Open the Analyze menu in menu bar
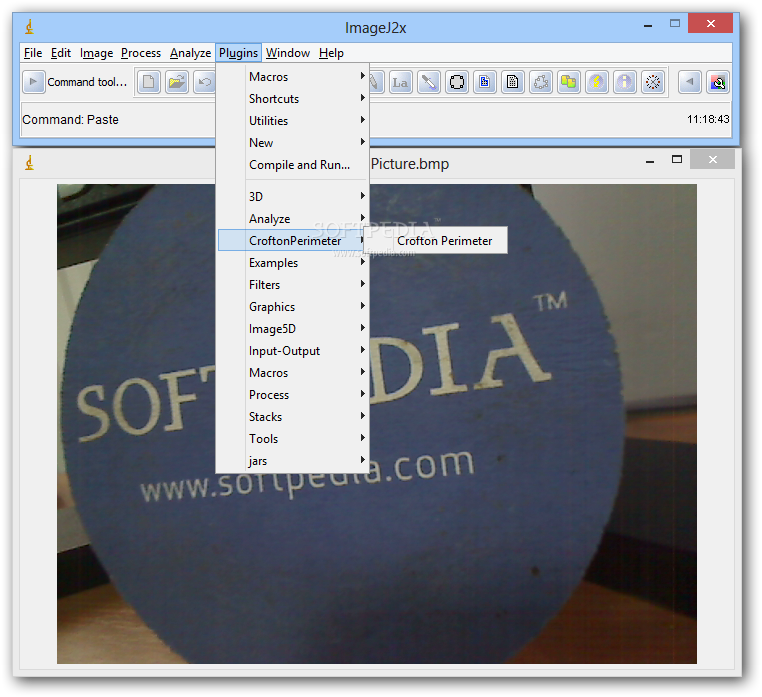 [190, 53]
